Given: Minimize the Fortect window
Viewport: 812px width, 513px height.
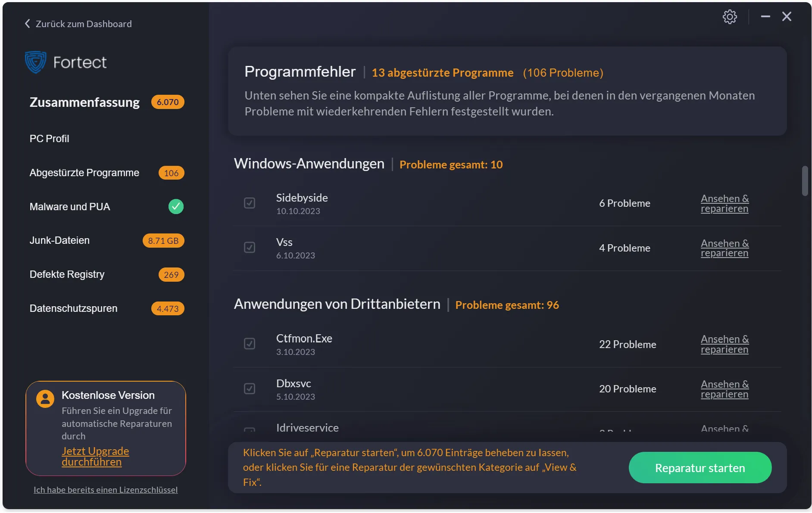Looking at the screenshot, I should (765, 17).
